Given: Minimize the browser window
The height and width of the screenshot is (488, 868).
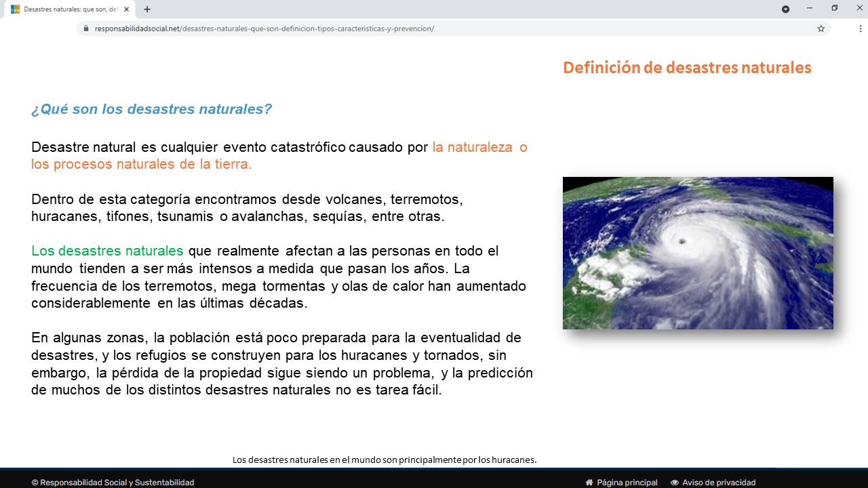Looking at the screenshot, I should (809, 9).
